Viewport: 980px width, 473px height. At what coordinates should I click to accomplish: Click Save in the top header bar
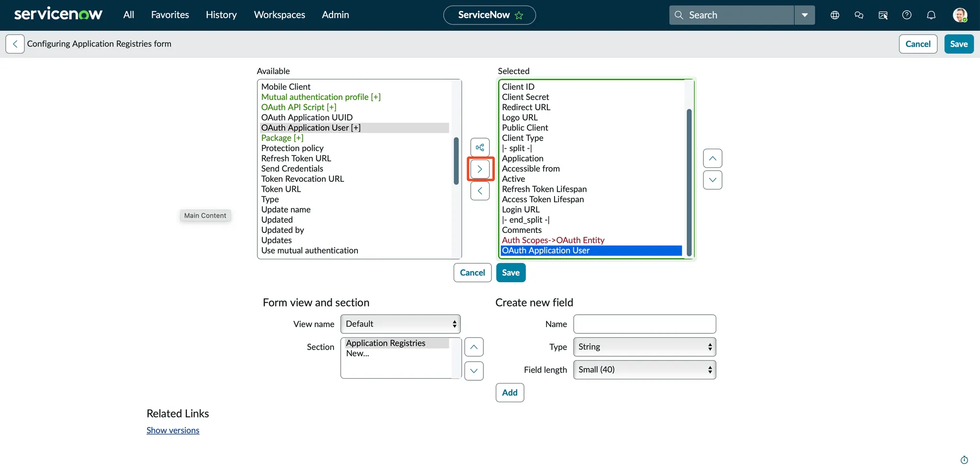958,44
